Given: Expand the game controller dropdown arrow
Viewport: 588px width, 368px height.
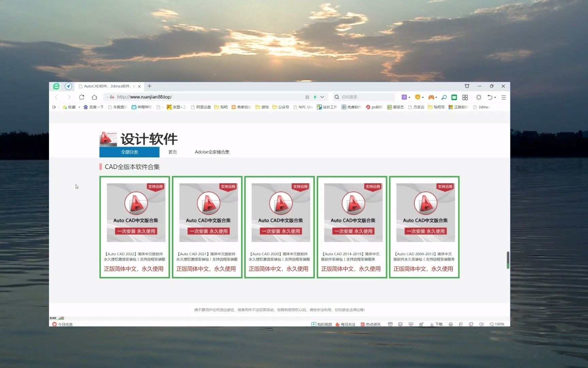Looking at the screenshot, I should click(x=436, y=97).
